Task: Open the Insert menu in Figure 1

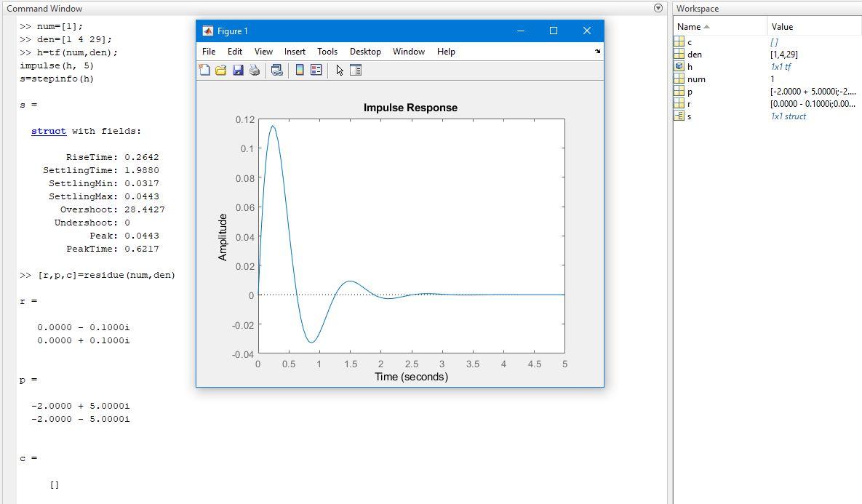Action: (x=295, y=52)
